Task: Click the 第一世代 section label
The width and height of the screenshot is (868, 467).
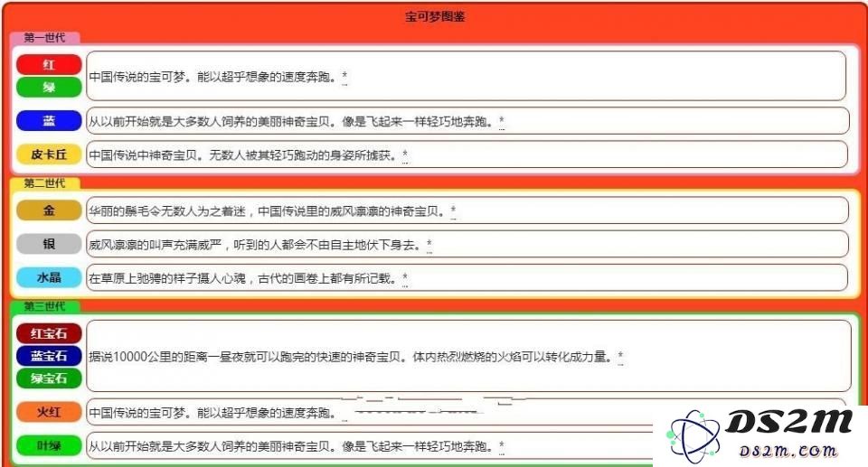Action: 44,38
